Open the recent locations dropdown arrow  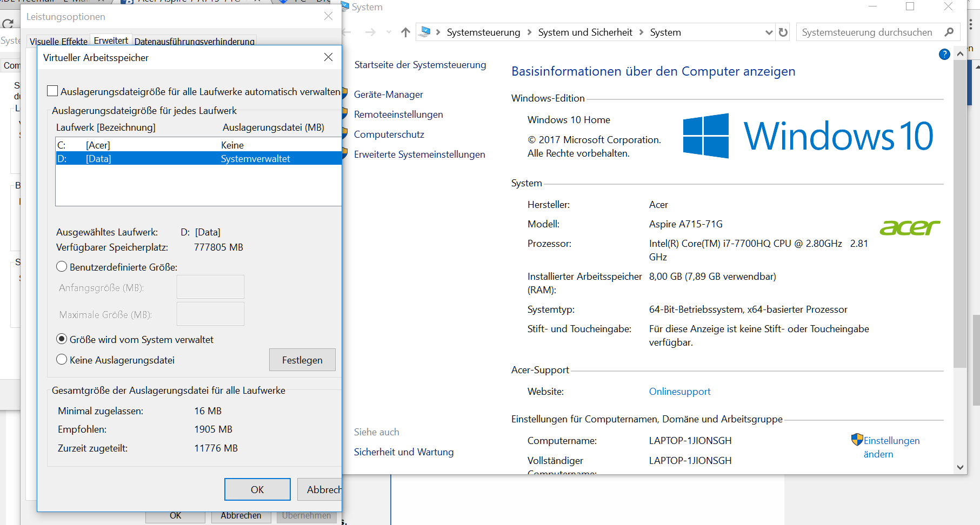coord(389,32)
